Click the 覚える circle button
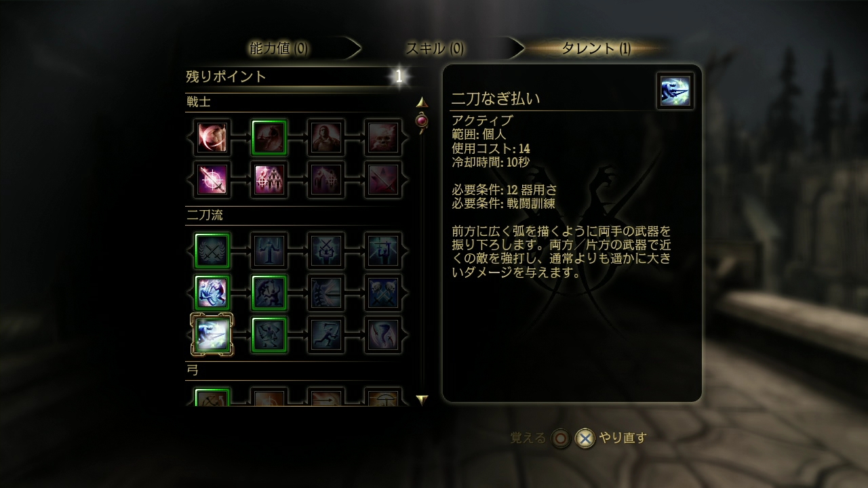 coord(561,439)
